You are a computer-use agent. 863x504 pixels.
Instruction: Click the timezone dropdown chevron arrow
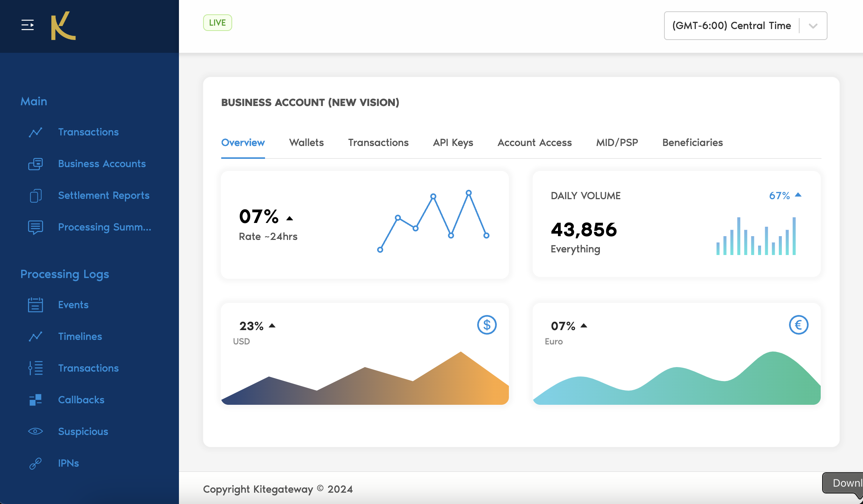coord(813,26)
